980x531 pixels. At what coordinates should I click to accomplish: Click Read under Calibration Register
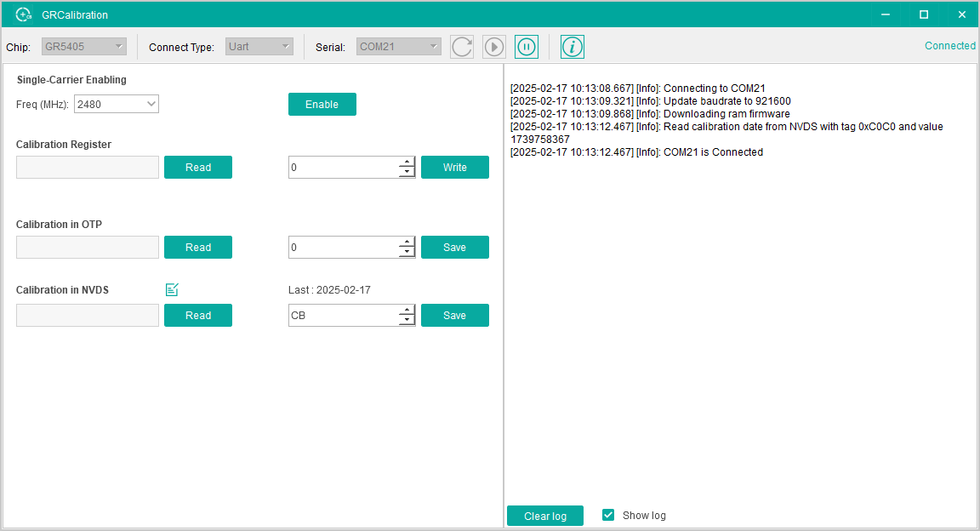pos(197,168)
